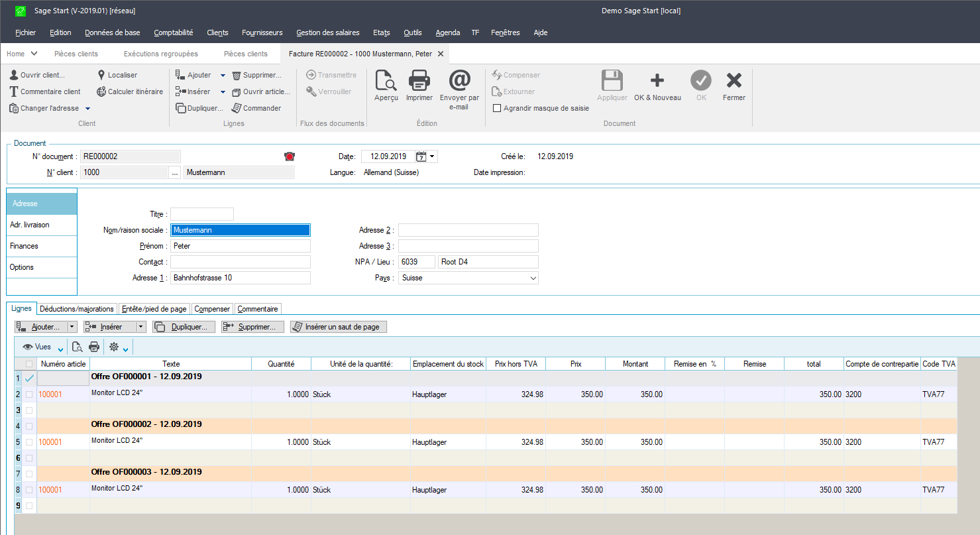Open the calendar picker next to Date
The image size is (980, 535).
point(421,156)
